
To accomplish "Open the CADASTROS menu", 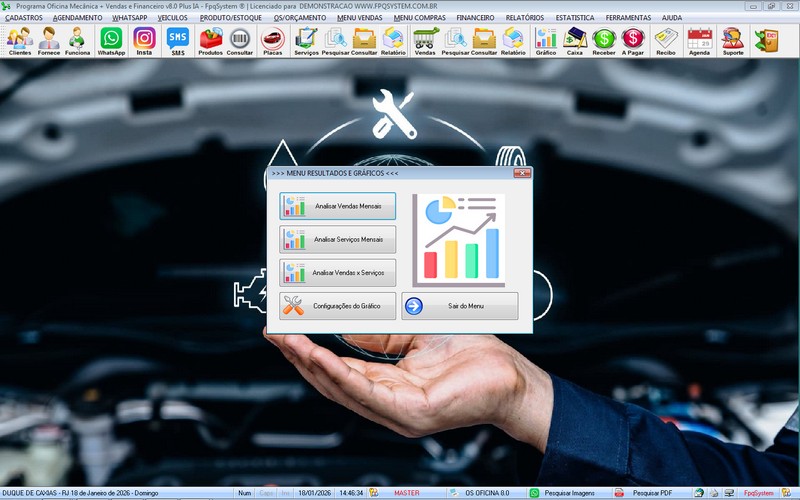I will click(x=24, y=18).
